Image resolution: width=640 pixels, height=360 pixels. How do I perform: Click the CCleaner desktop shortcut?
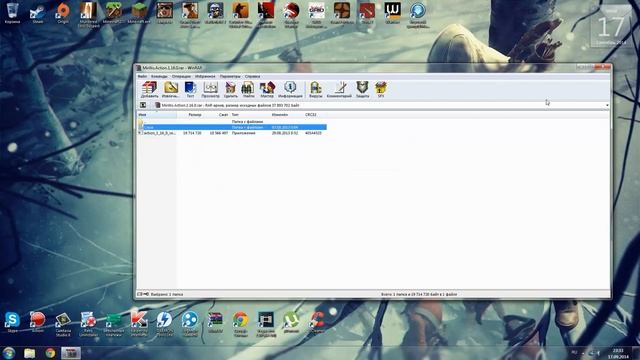pos(317,322)
